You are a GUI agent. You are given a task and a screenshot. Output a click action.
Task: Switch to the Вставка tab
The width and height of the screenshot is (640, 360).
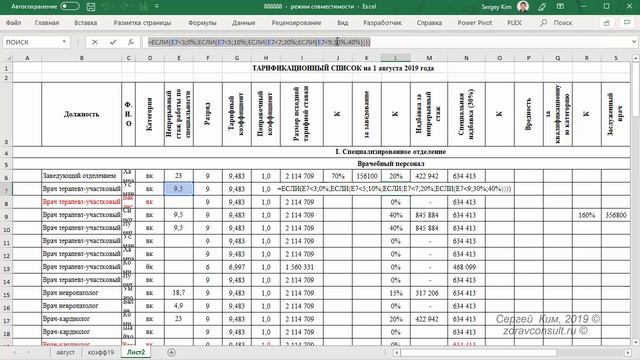86,23
